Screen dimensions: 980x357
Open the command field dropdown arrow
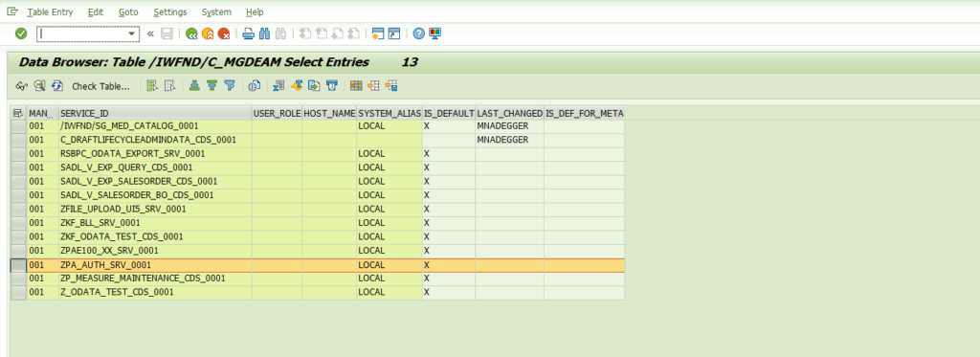point(132,33)
